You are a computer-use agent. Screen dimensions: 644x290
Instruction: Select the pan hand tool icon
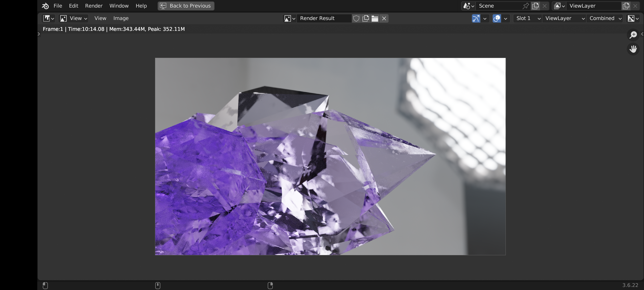633,49
